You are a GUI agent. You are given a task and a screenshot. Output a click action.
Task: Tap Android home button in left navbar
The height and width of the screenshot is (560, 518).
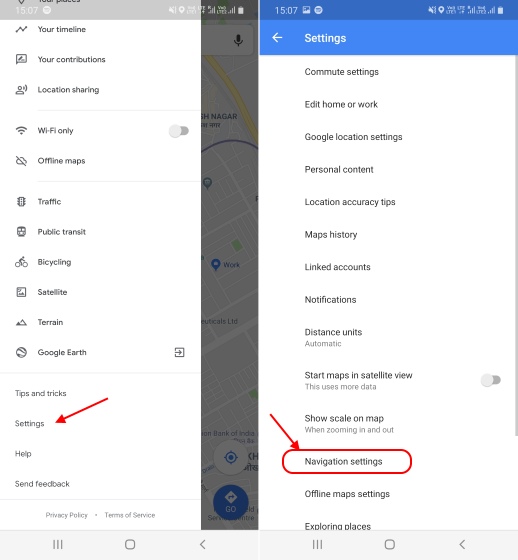click(130, 544)
